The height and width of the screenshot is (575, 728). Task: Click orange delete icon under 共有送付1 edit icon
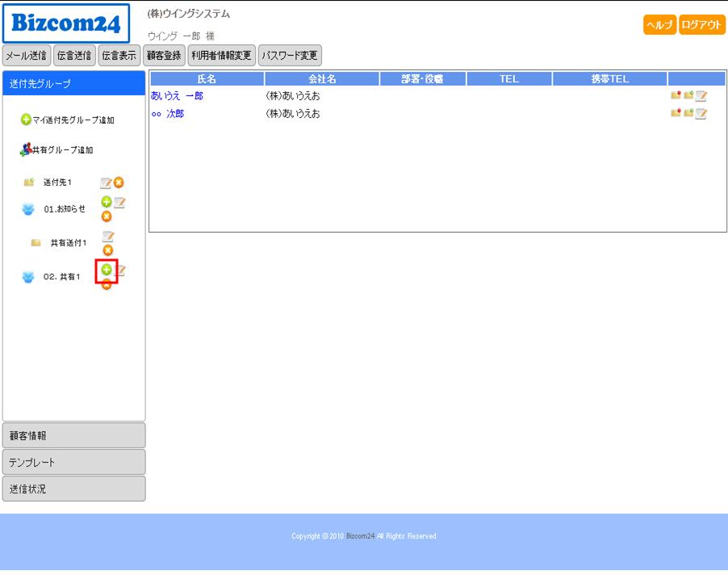tap(107, 250)
